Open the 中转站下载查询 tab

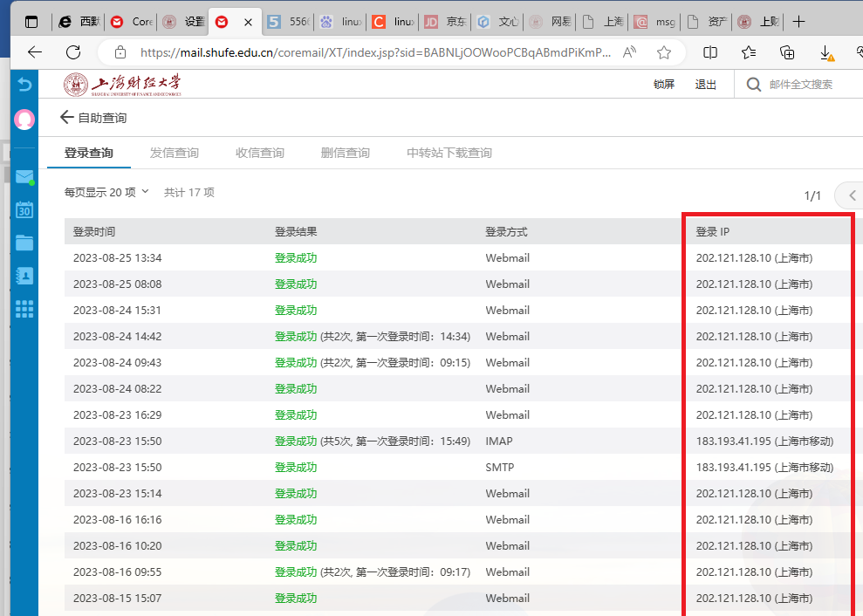[x=449, y=153]
